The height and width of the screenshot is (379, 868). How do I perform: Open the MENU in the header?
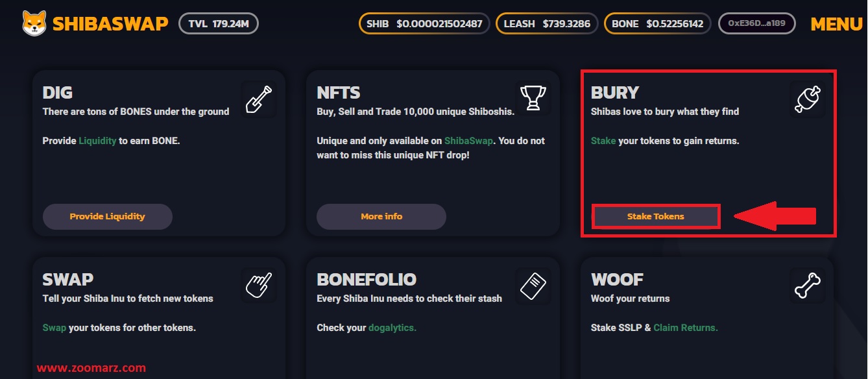point(836,24)
